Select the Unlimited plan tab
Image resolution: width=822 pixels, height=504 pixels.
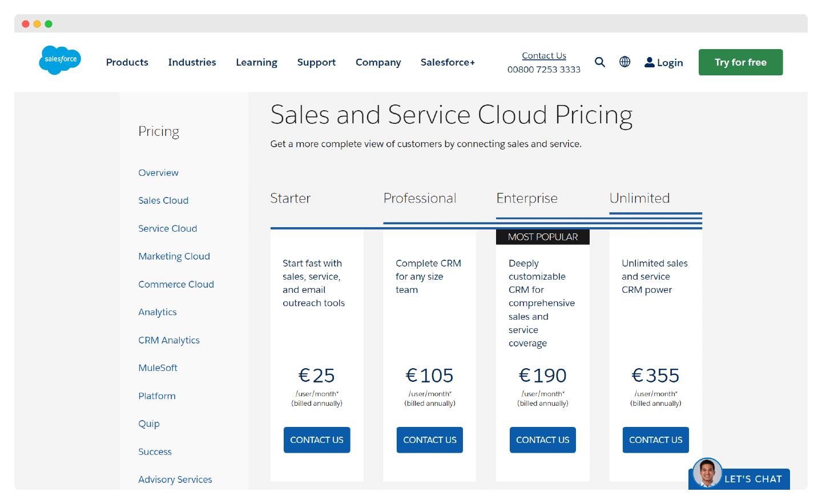point(639,198)
